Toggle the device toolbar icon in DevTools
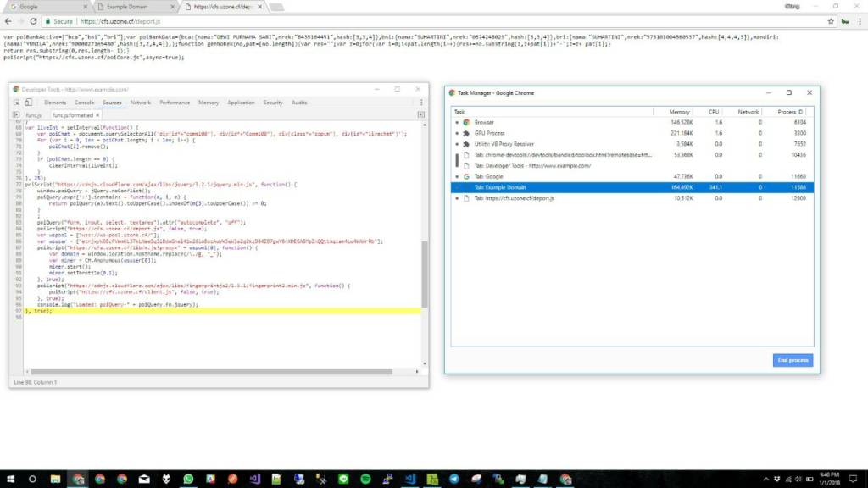 click(x=27, y=103)
